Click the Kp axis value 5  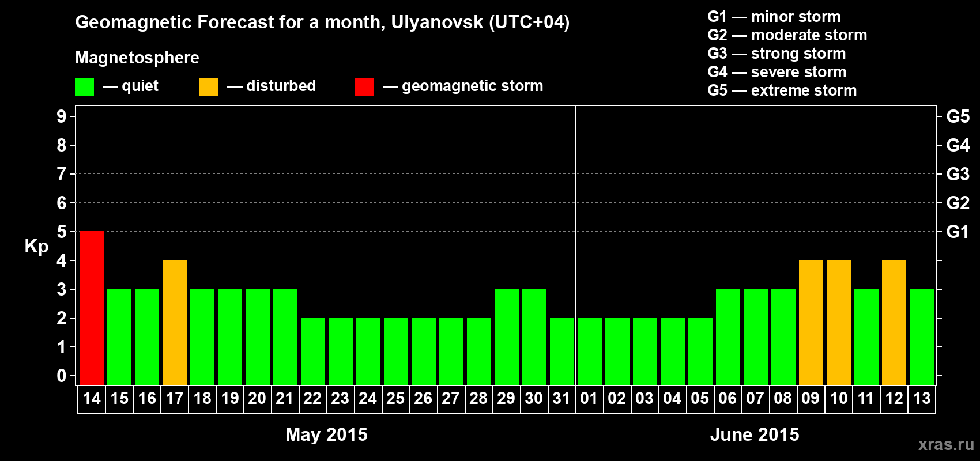[x=62, y=232]
